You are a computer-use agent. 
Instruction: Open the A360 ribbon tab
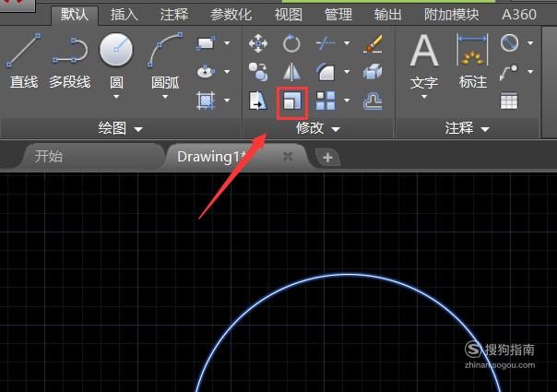519,15
